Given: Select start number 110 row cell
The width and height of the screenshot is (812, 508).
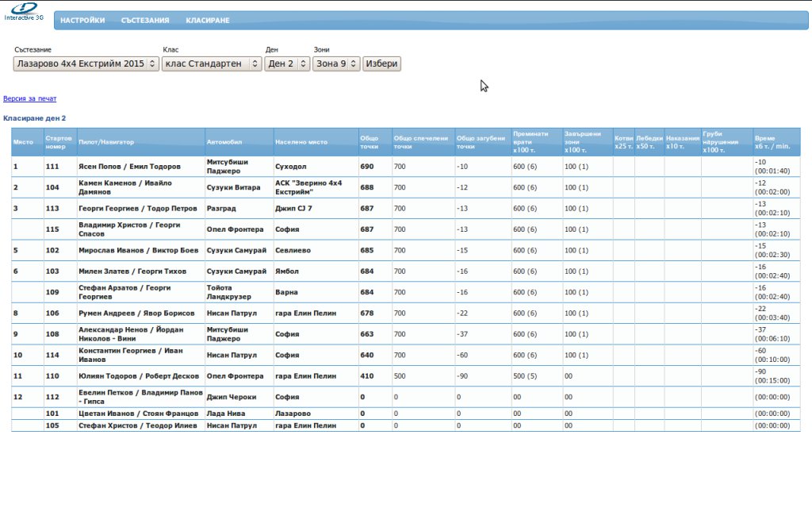Looking at the screenshot, I should pos(53,376).
